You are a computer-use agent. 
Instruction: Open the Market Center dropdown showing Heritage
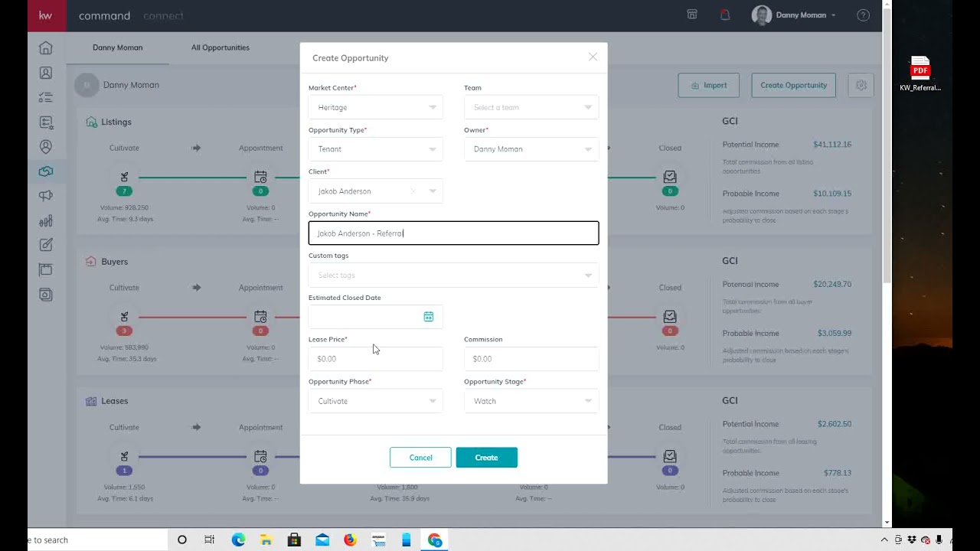375,107
